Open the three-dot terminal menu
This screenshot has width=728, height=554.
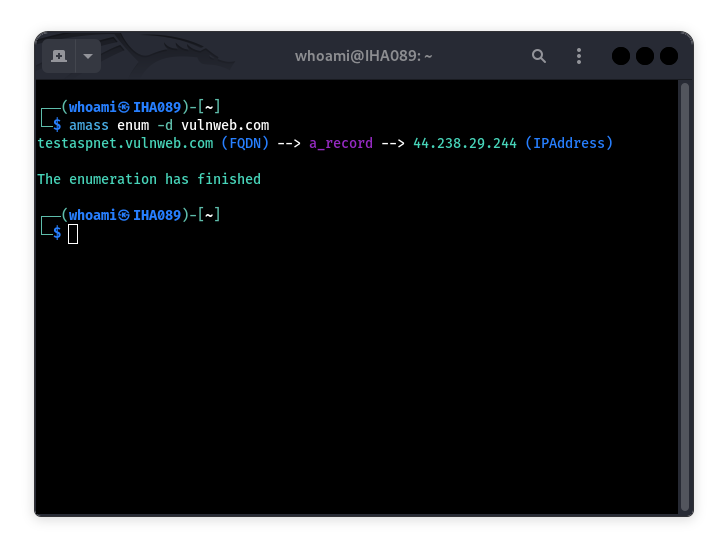coord(579,56)
